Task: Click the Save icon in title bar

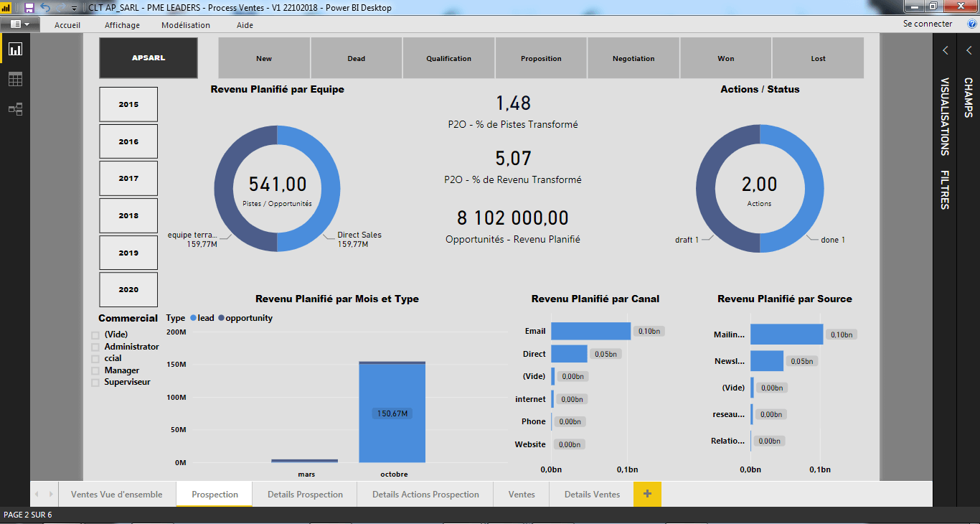Action: click(29, 7)
